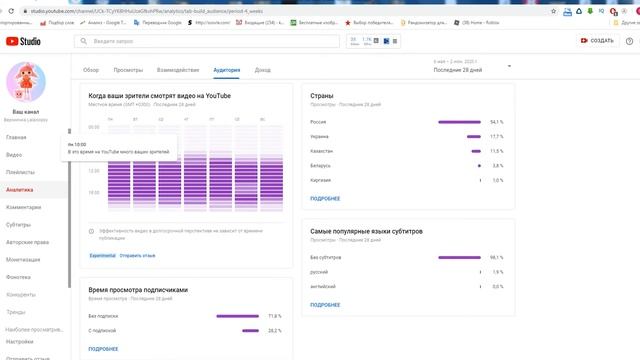Click the Киргизия row in Страны
The height and width of the screenshot is (360, 640).
(x=407, y=180)
